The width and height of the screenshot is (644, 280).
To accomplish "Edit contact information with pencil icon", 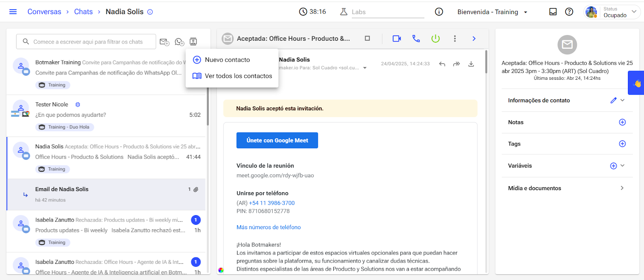I will 613,100.
